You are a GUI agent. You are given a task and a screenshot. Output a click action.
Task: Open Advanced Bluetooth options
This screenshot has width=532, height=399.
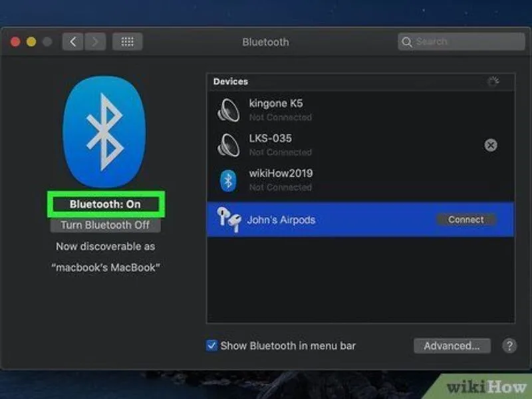pos(452,346)
